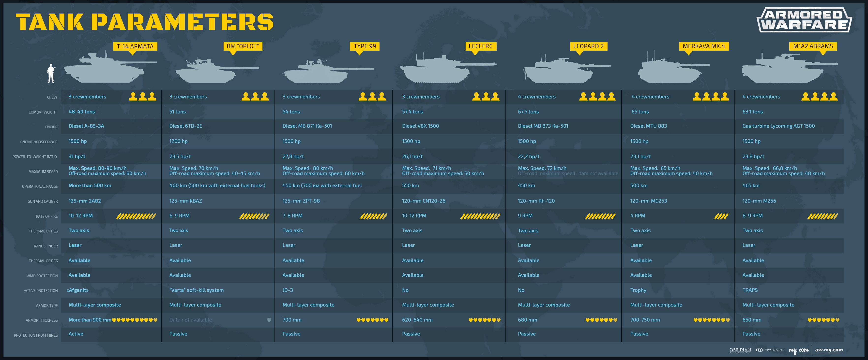
Task: Click "Data not available" in Oplot column
Action: 191,320
